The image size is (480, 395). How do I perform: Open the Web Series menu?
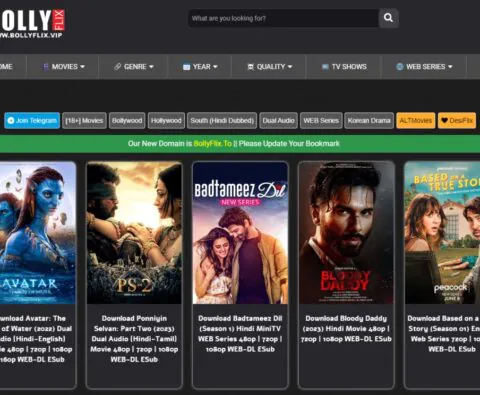pos(424,67)
